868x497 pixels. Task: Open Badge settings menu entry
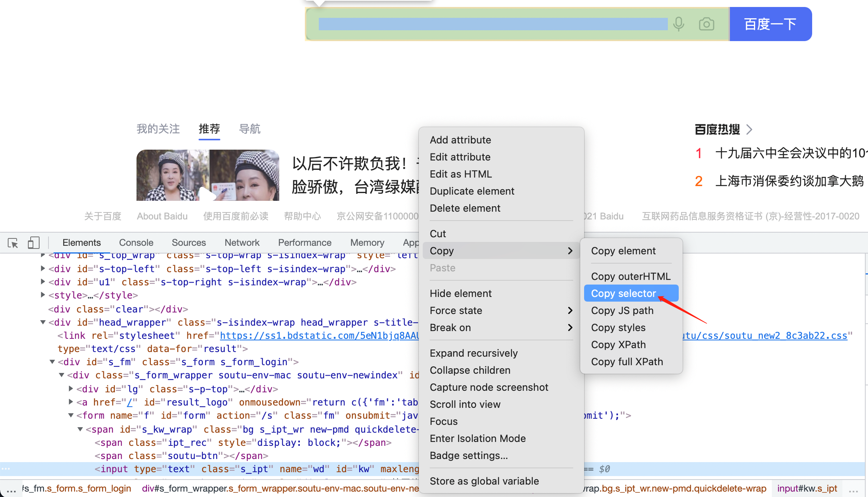tap(501, 456)
